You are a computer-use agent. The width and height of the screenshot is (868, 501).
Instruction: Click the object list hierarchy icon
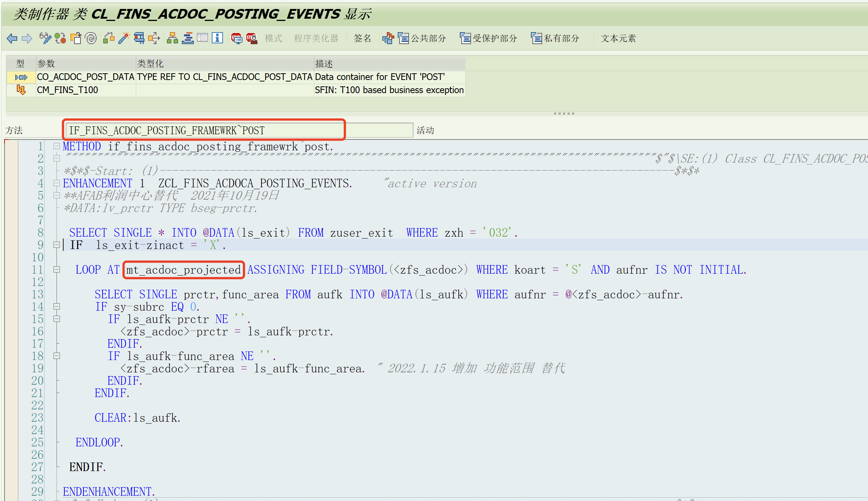click(172, 38)
